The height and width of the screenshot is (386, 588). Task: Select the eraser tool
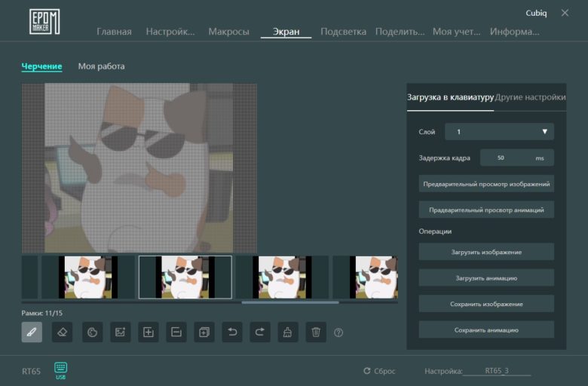[63, 332]
